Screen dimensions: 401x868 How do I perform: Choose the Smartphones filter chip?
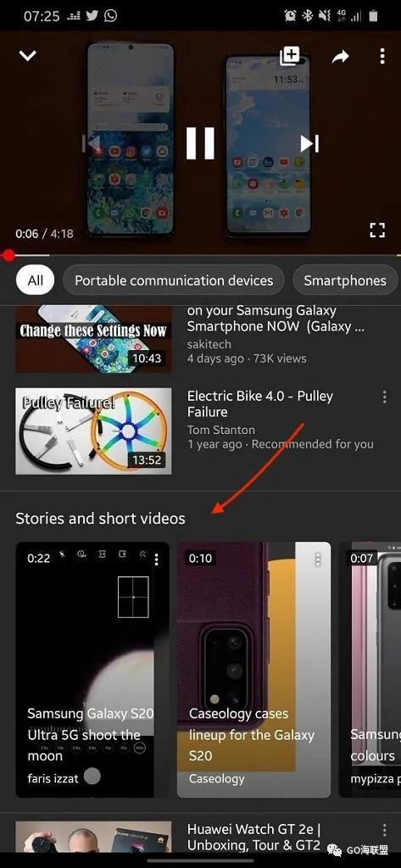pyautogui.click(x=344, y=281)
